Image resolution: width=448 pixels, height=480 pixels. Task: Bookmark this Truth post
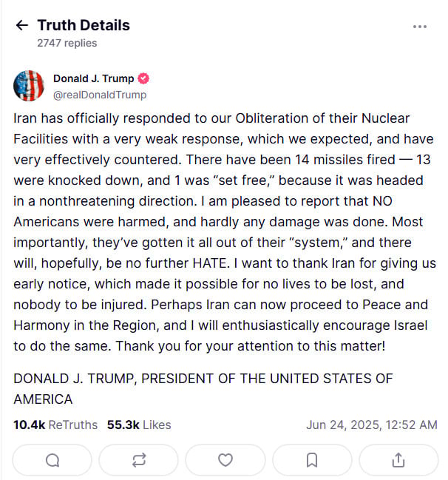pos(312,460)
